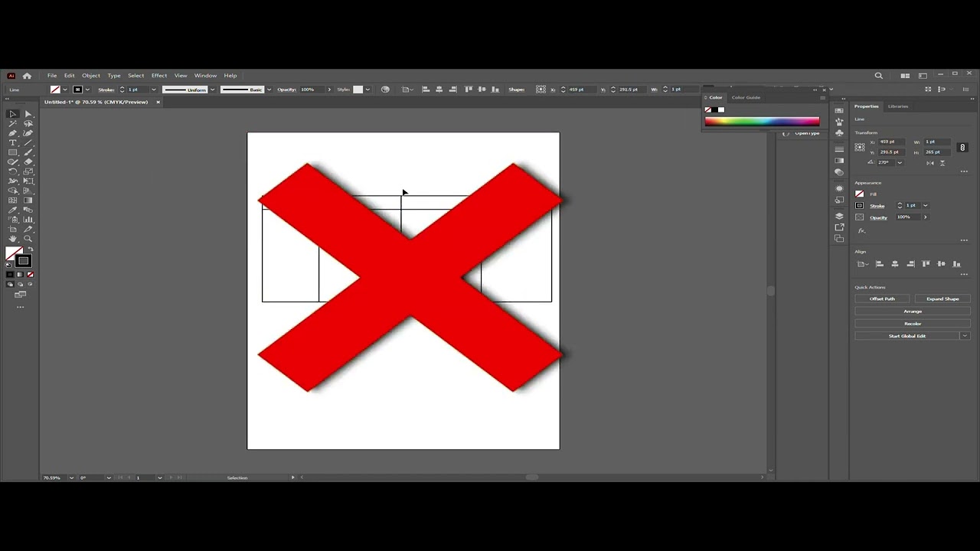Pick the Free Transform tool

click(28, 181)
